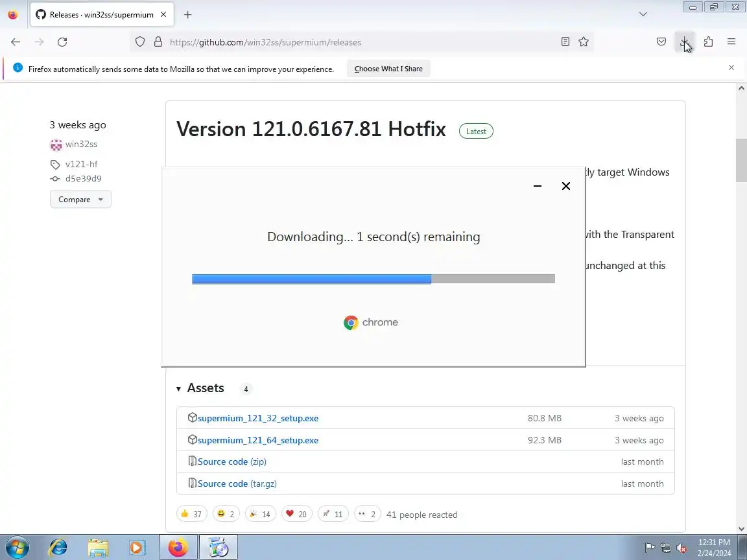Screen dimensions: 747x560
Task: Click the scrollbar down arrow
Action: (741, 529)
